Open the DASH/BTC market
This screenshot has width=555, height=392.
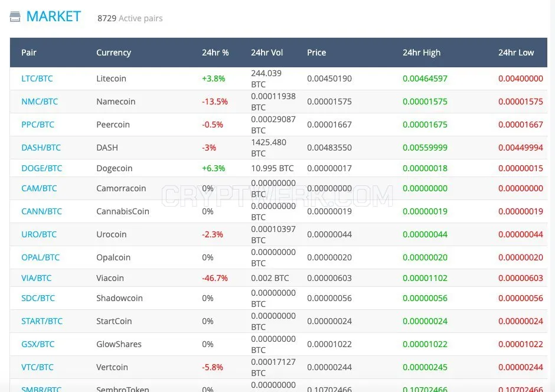[x=41, y=148]
